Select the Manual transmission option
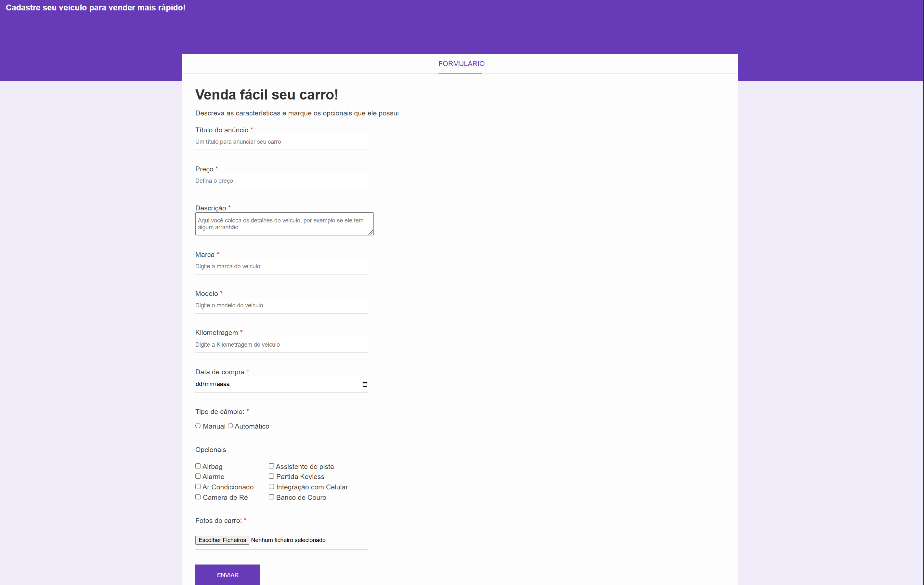 (x=198, y=426)
